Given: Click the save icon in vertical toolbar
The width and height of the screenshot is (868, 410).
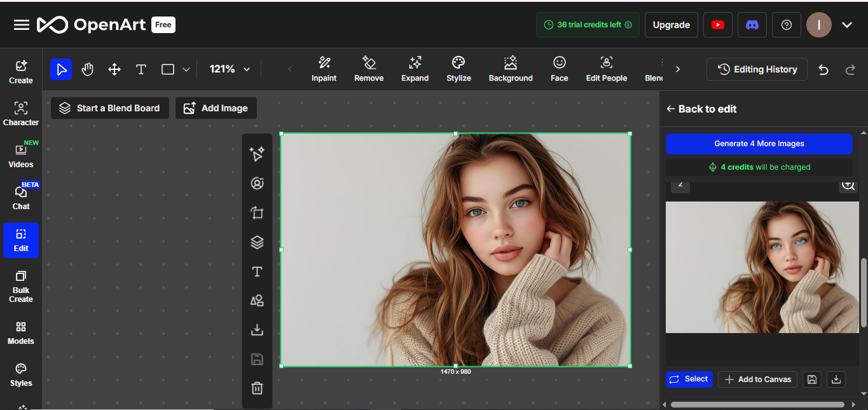Looking at the screenshot, I should (x=257, y=359).
